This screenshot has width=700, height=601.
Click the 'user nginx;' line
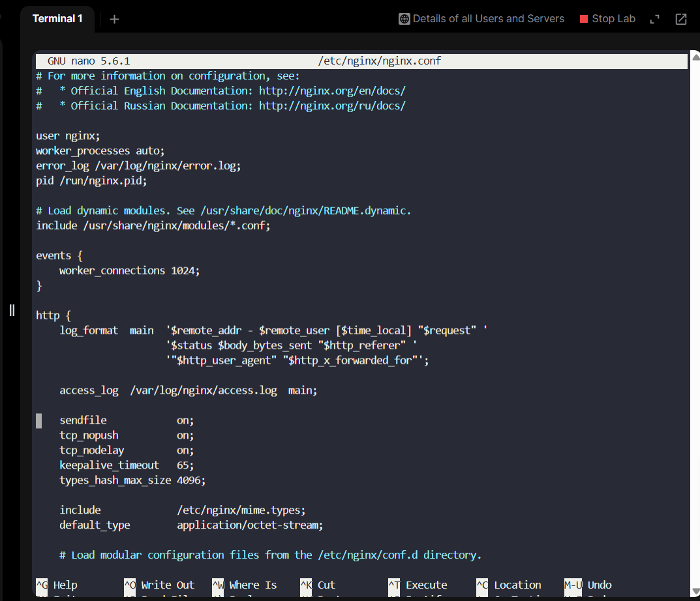(68, 136)
